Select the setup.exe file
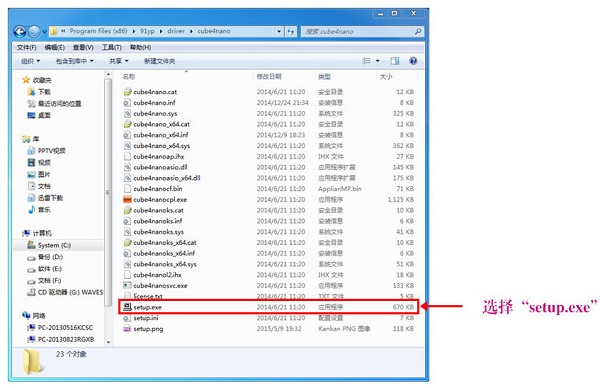The width and height of the screenshot is (600, 388). click(269, 307)
